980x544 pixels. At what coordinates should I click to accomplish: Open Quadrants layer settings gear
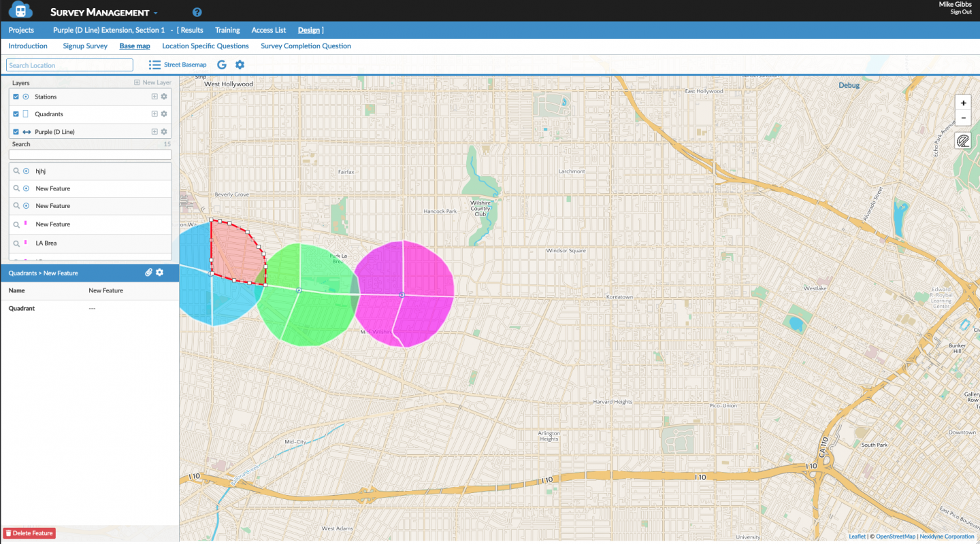pyautogui.click(x=164, y=114)
